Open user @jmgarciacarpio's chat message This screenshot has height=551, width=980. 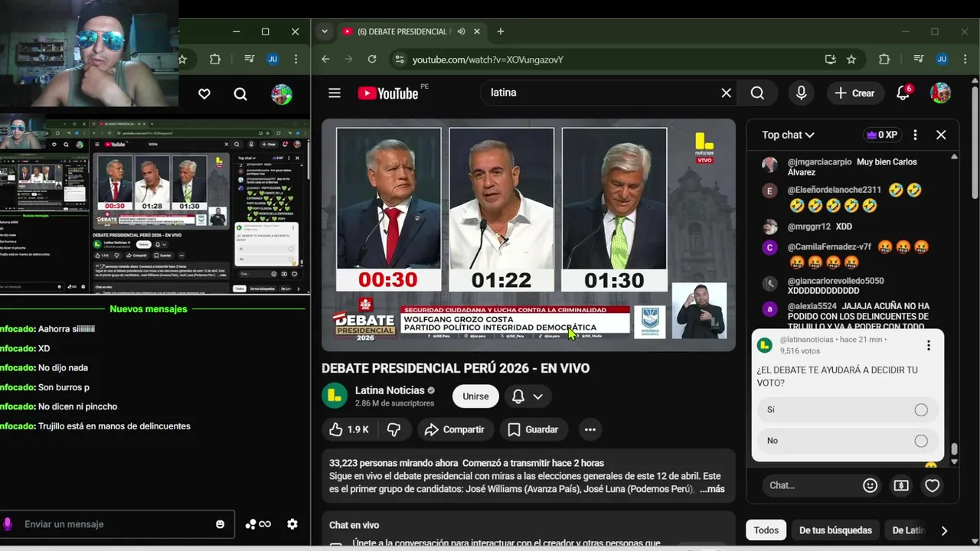pyautogui.click(x=851, y=167)
